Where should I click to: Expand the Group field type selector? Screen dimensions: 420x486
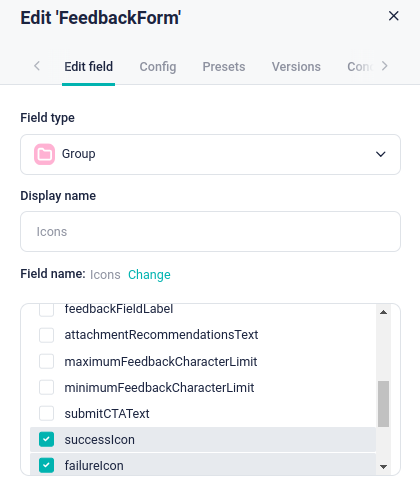[210, 154]
